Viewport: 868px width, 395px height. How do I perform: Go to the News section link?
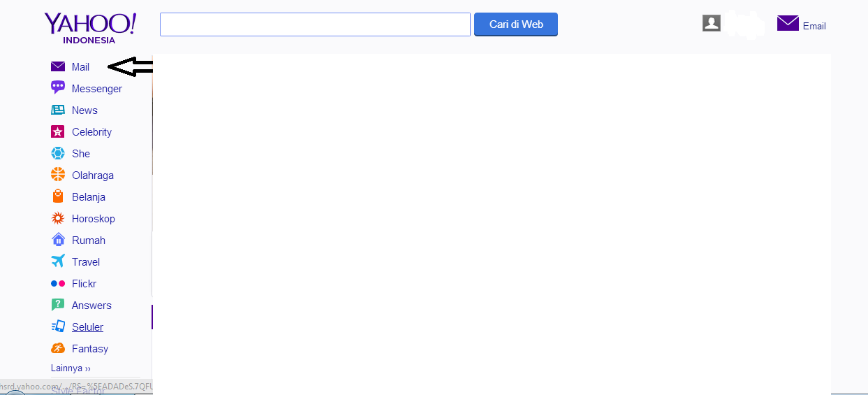click(x=84, y=110)
